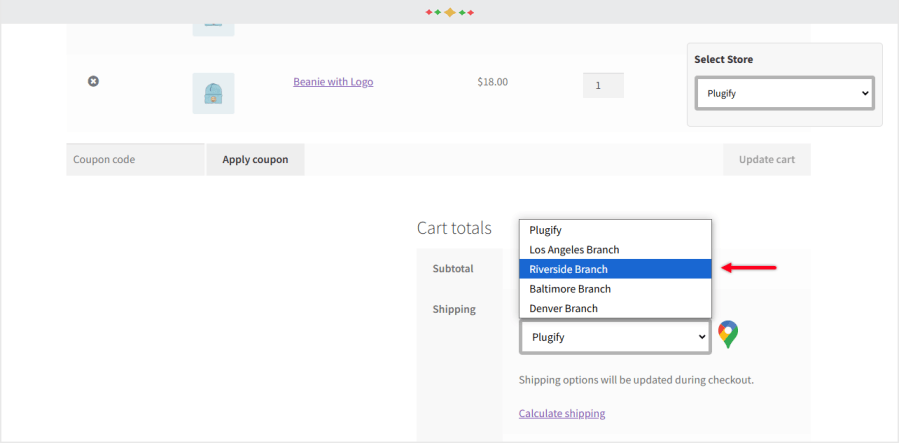Viewport: 899px width, 443px height.
Task: Select the Cart totals heading
Action: (454, 228)
